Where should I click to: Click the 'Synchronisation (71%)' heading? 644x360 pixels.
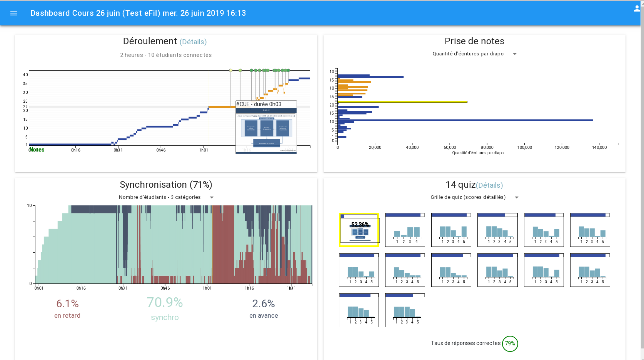click(x=166, y=185)
